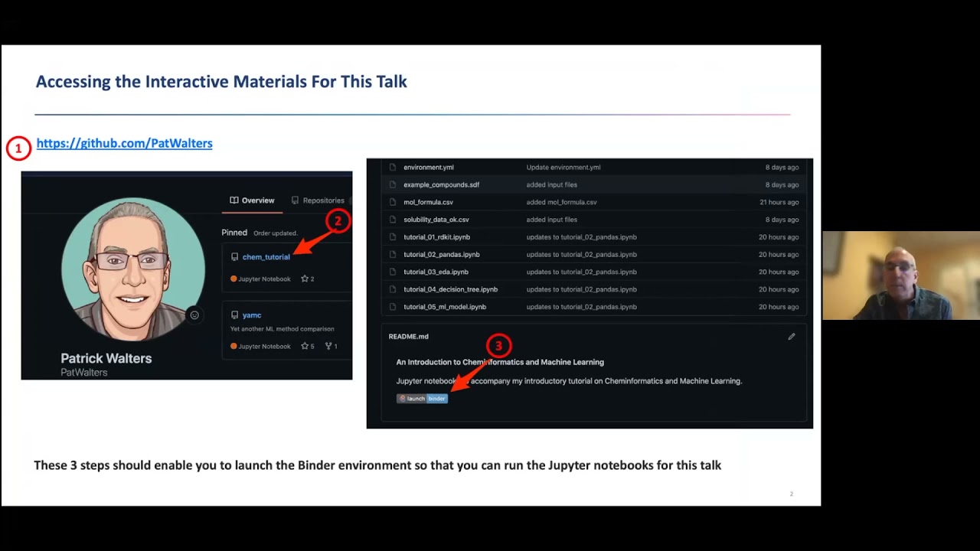The height and width of the screenshot is (551, 980).
Task: Click the Jupyter Notebook label under yamc
Action: [264, 347]
